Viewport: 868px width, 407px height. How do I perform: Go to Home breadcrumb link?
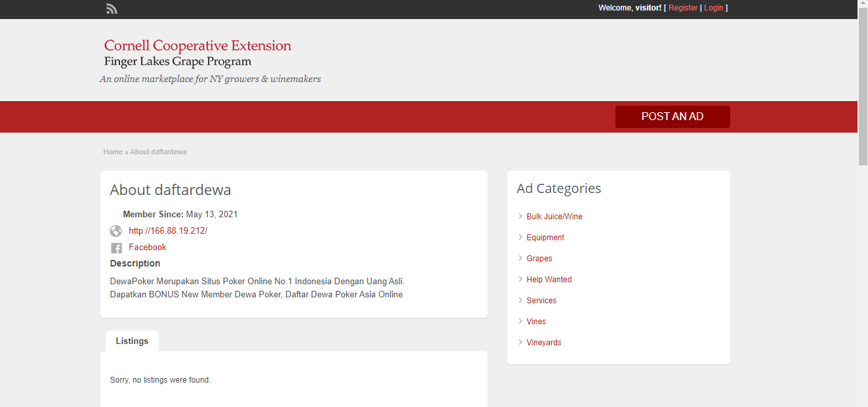[x=113, y=152]
